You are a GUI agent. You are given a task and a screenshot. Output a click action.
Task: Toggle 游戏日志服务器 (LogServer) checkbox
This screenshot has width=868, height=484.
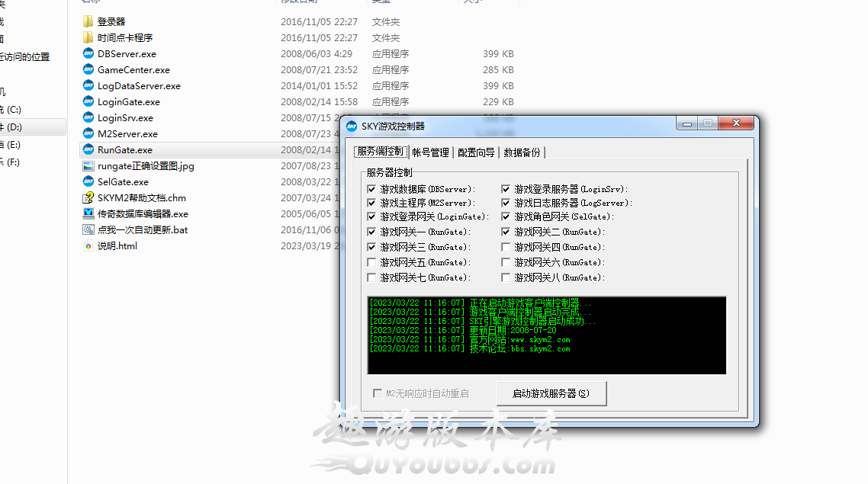tap(506, 203)
